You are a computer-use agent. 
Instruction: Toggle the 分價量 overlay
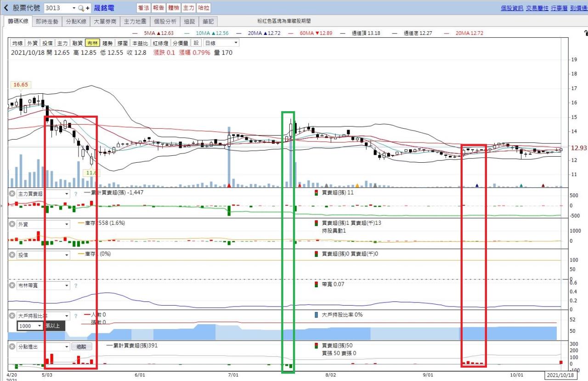[x=181, y=43]
